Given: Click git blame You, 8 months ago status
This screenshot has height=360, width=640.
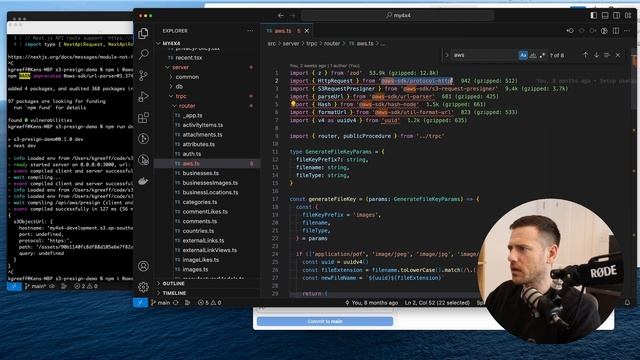Looking at the screenshot, I should point(371,302).
